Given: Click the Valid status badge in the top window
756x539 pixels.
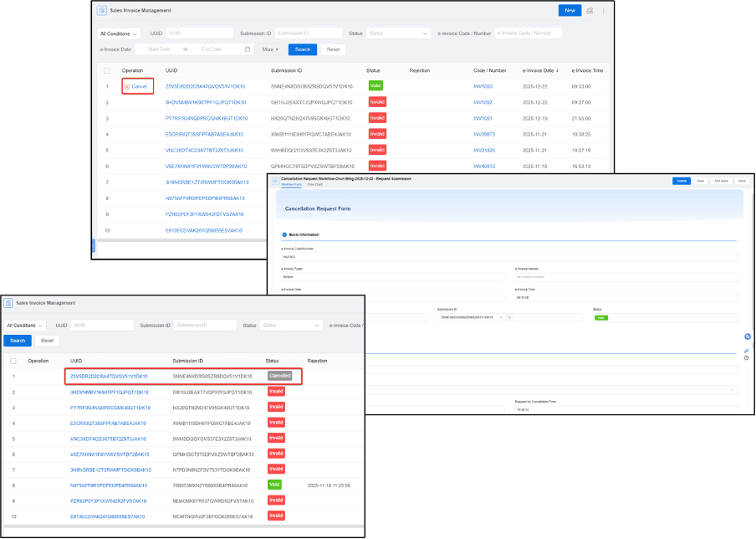Looking at the screenshot, I should [x=375, y=85].
